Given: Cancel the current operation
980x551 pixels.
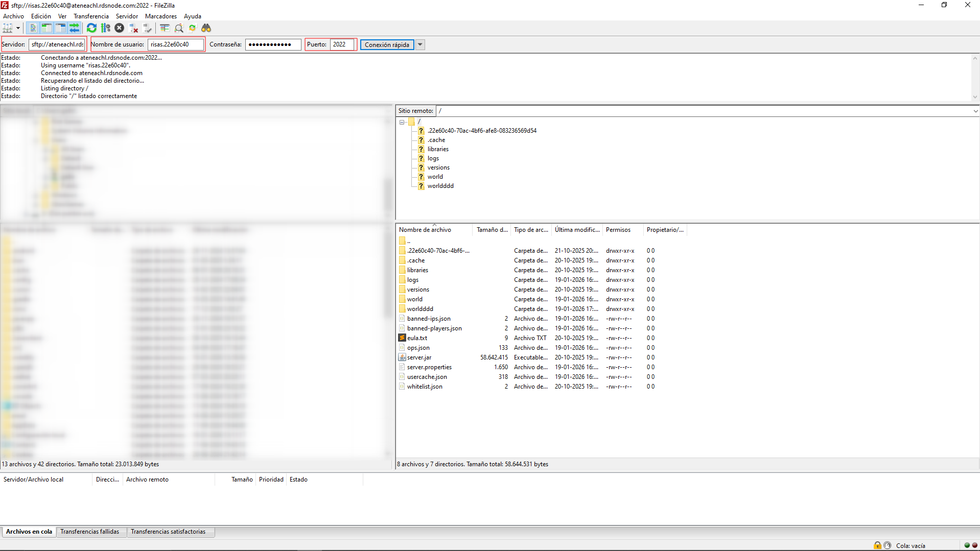Looking at the screenshot, I should click(x=119, y=28).
